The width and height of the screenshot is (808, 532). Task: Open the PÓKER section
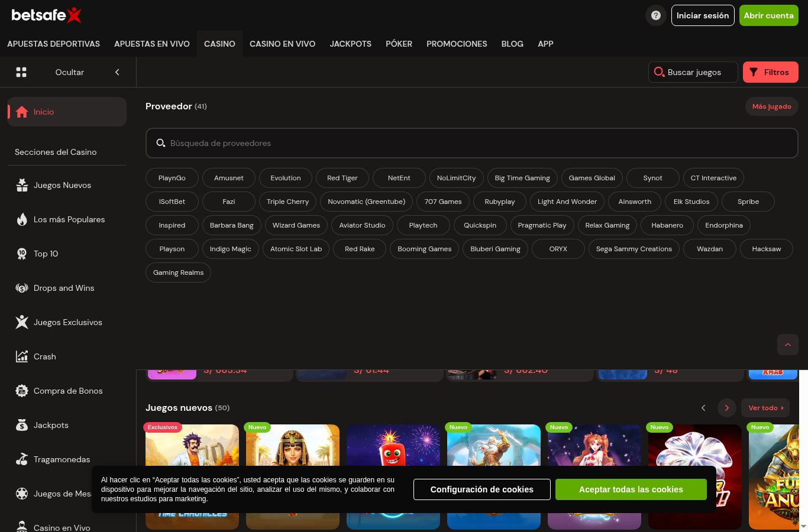point(399,44)
